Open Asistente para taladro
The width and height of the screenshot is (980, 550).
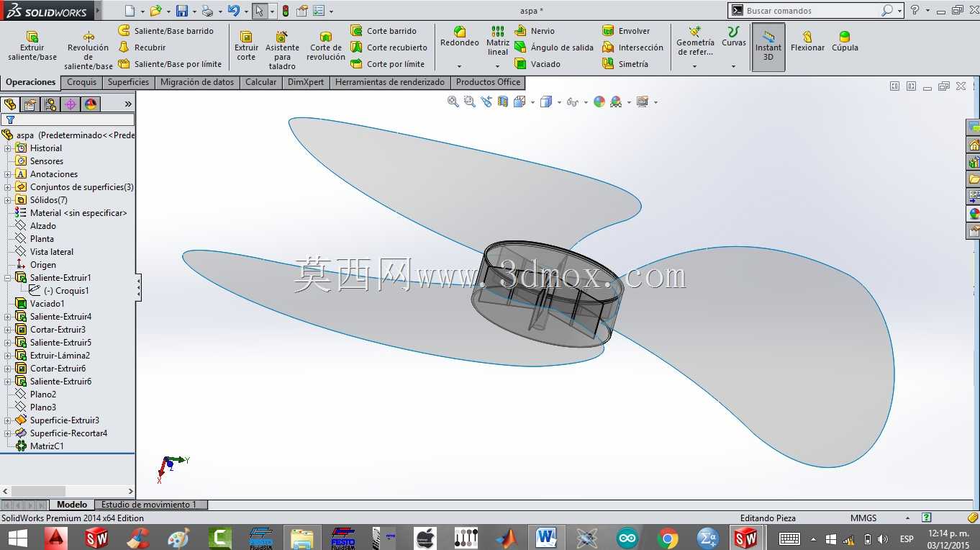coord(282,50)
